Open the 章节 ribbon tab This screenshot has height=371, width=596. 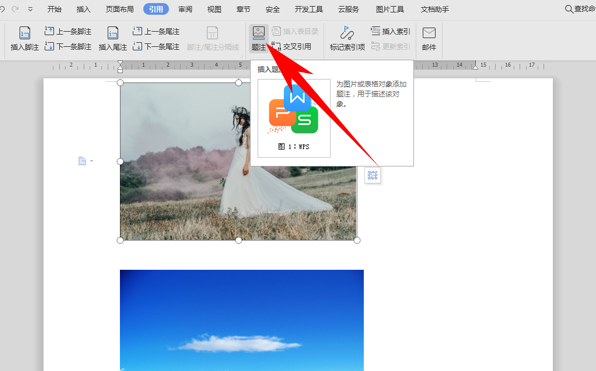click(243, 9)
